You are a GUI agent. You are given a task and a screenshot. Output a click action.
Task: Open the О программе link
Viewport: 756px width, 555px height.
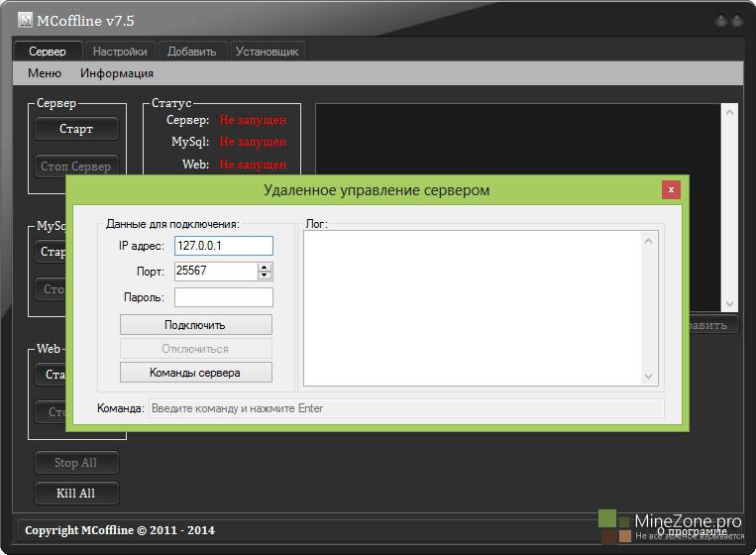point(699,532)
